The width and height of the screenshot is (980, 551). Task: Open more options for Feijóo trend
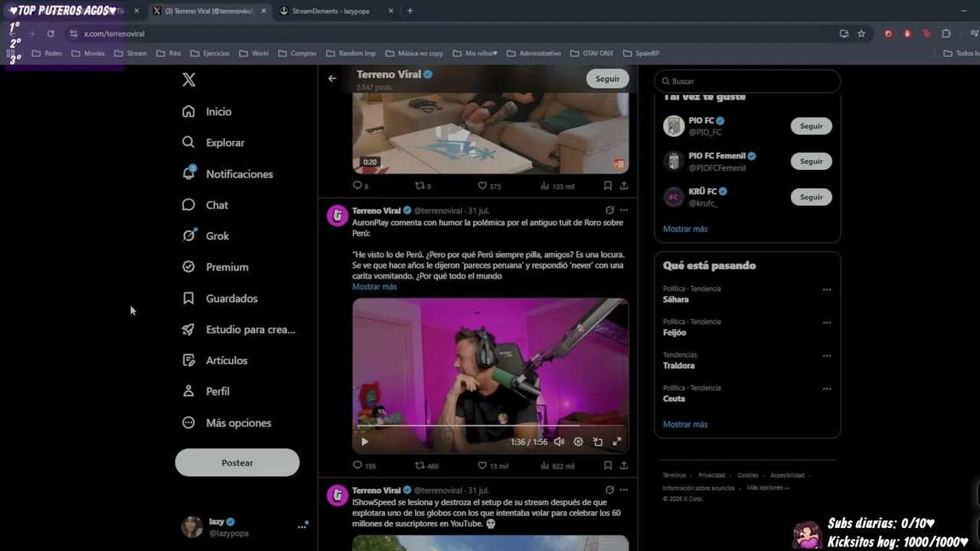coord(827,322)
